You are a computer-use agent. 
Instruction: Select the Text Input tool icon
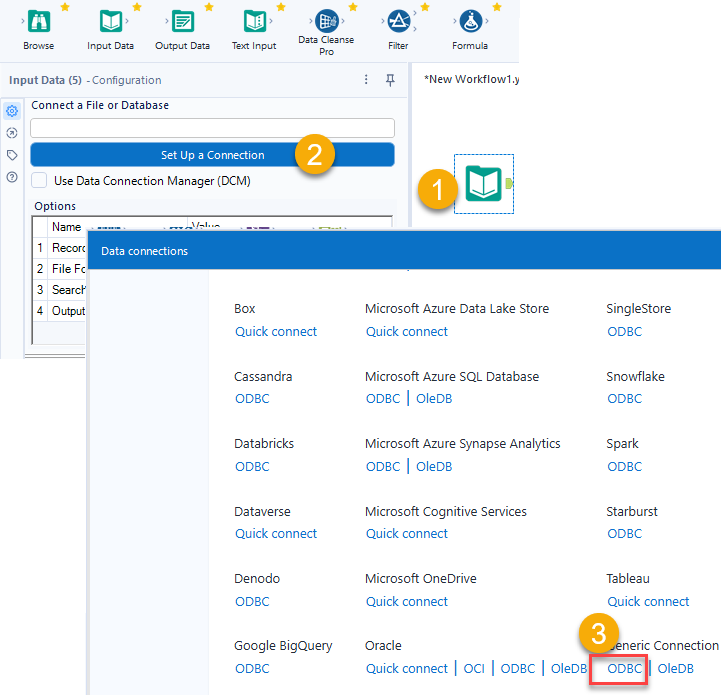tap(255, 22)
